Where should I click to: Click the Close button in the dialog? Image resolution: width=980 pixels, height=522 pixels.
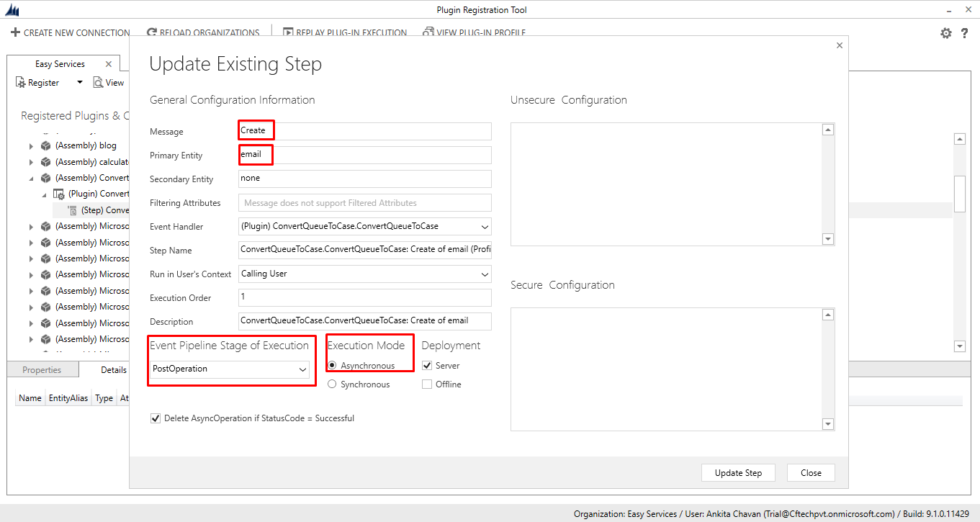click(811, 472)
